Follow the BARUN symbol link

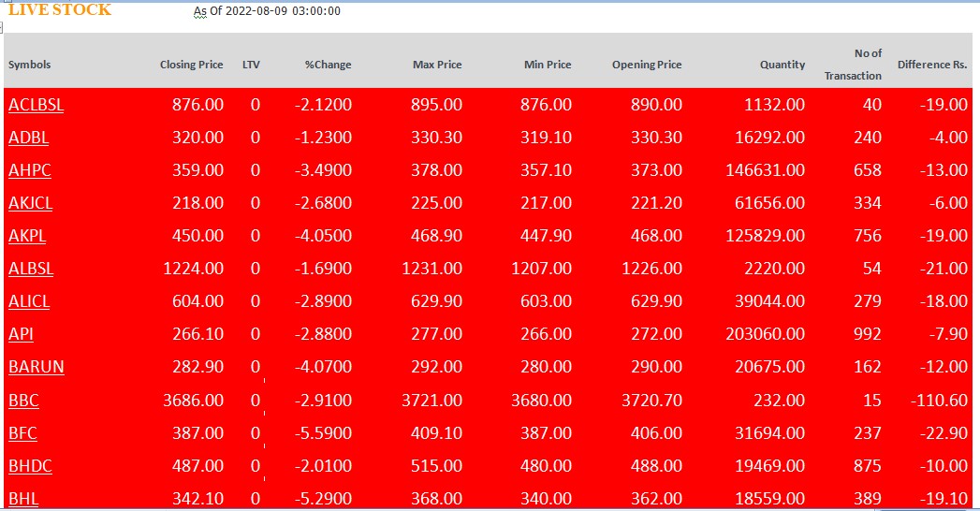coord(37,367)
